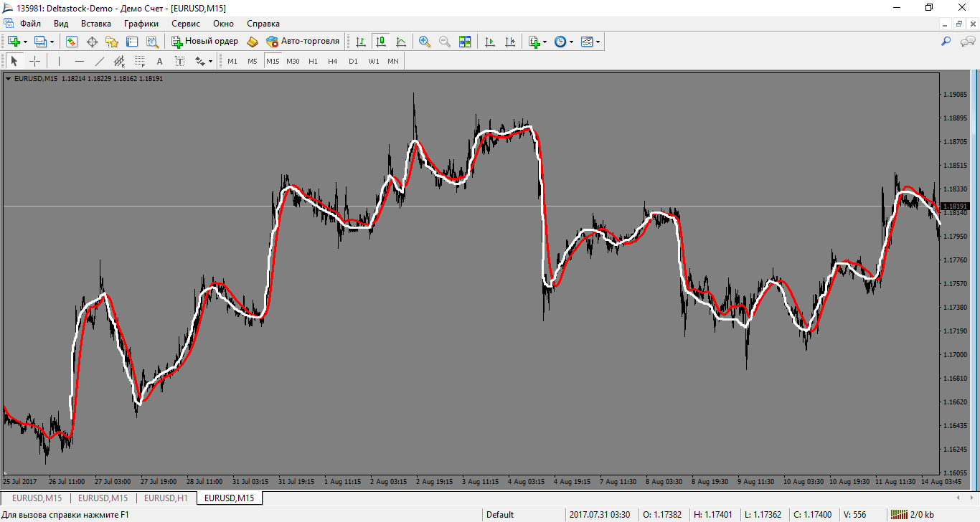
Task: Open the Вставка menu
Action: tap(96, 24)
